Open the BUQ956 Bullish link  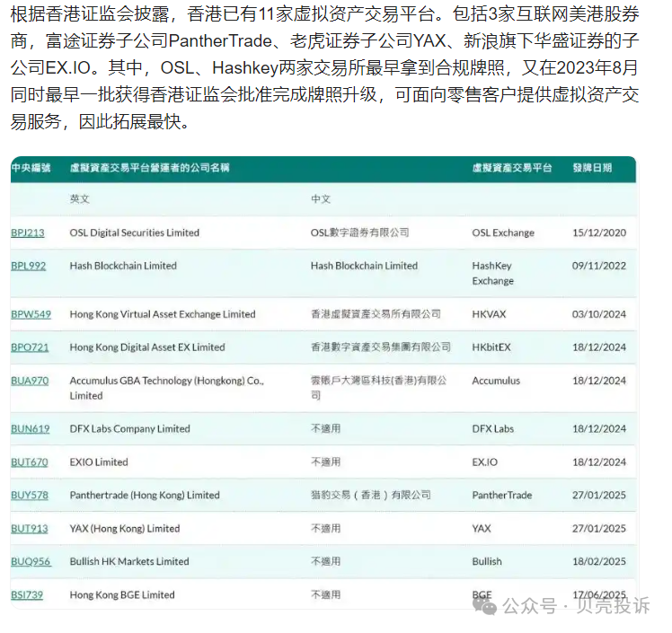point(31,561)
